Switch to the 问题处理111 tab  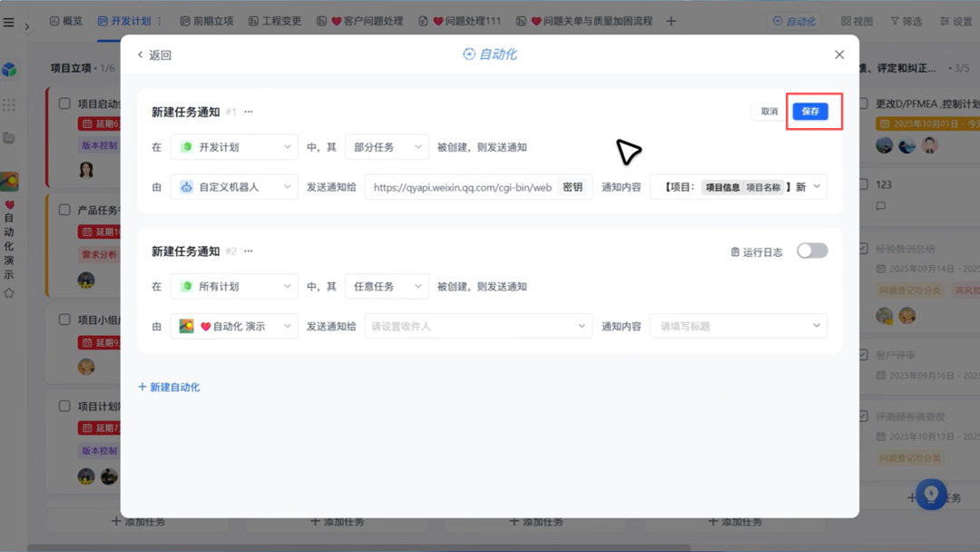459,21
